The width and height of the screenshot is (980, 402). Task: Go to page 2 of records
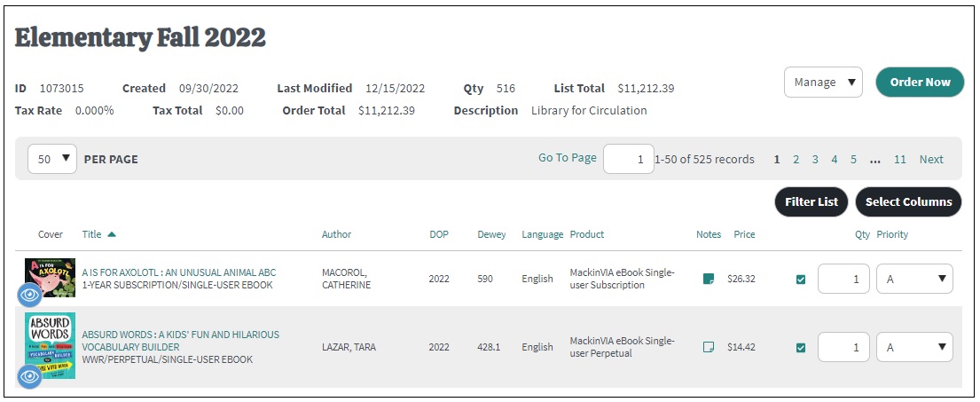[796, 160]
